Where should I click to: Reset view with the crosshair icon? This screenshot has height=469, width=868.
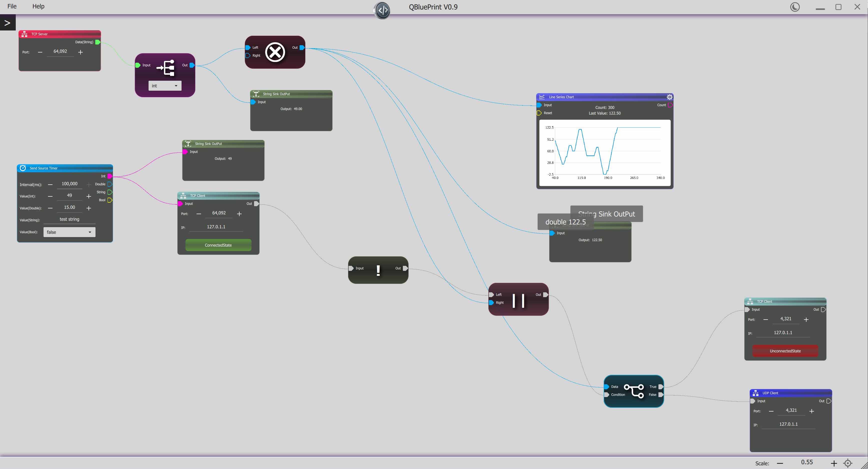[847, 463]
